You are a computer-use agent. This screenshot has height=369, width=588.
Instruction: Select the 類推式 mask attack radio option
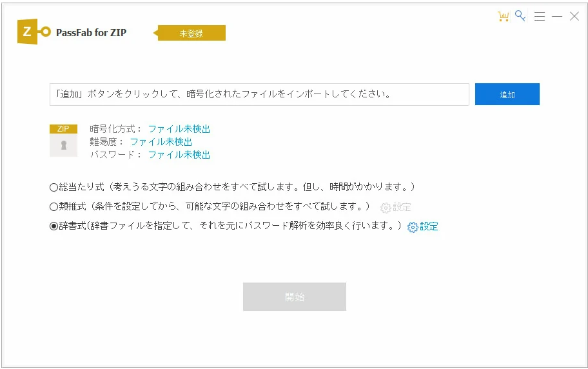[54, 206]
